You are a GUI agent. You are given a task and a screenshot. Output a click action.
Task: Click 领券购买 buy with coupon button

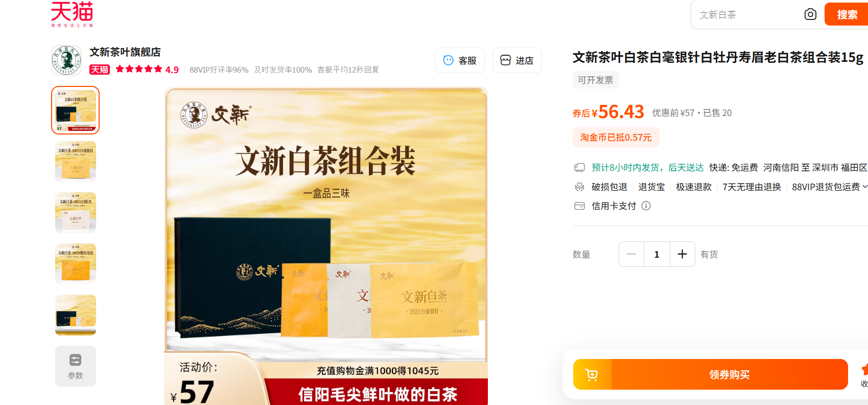coord(730,374)
